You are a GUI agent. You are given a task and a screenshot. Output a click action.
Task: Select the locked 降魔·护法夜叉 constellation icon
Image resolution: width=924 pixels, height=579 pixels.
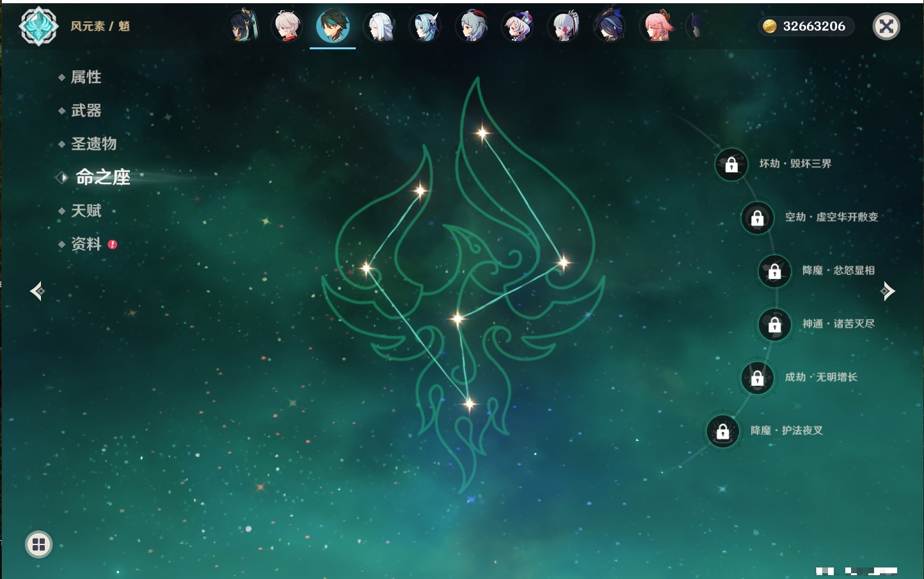pos(722,431)
